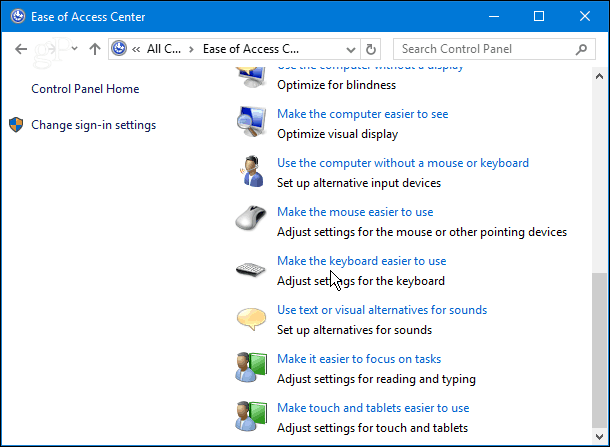Click the 'Set up alternative input devices' text
This screenshot has width=610, height=447.
[x=359, y=183]
